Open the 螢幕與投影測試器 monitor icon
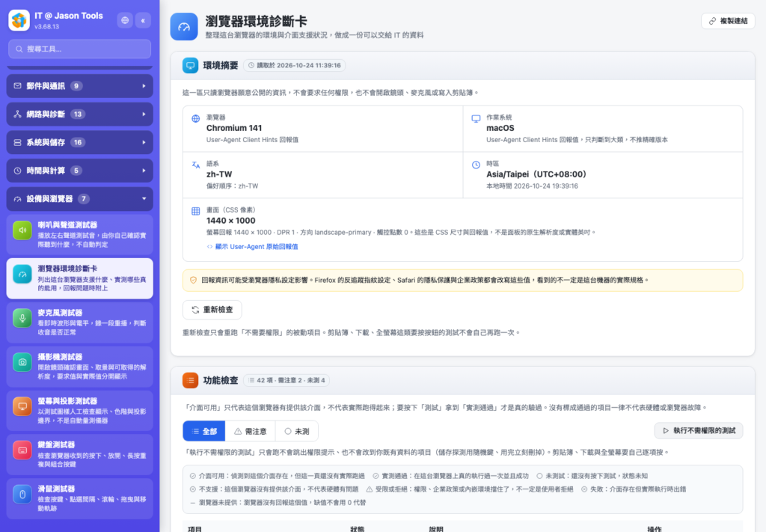Image resolution: width=766 pixels, height=532 pixels. point(22,406)
